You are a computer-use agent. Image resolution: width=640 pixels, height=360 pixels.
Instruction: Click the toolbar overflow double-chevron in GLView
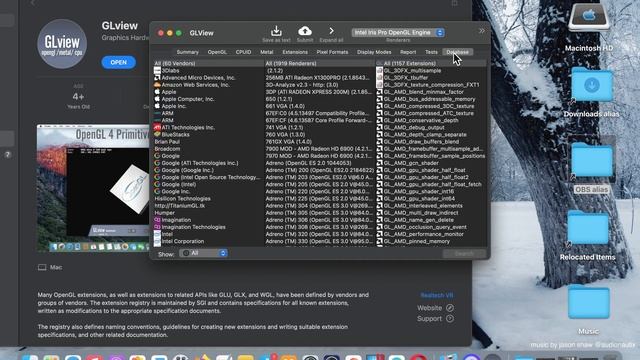482,31
